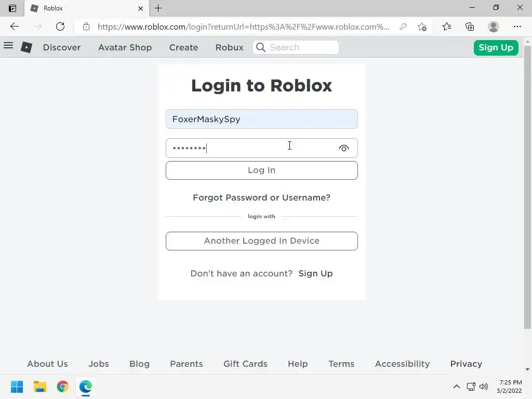Open the taskbar clock and date
The height and width of the screenshot is (399, 532).
[x=509, y=387]
